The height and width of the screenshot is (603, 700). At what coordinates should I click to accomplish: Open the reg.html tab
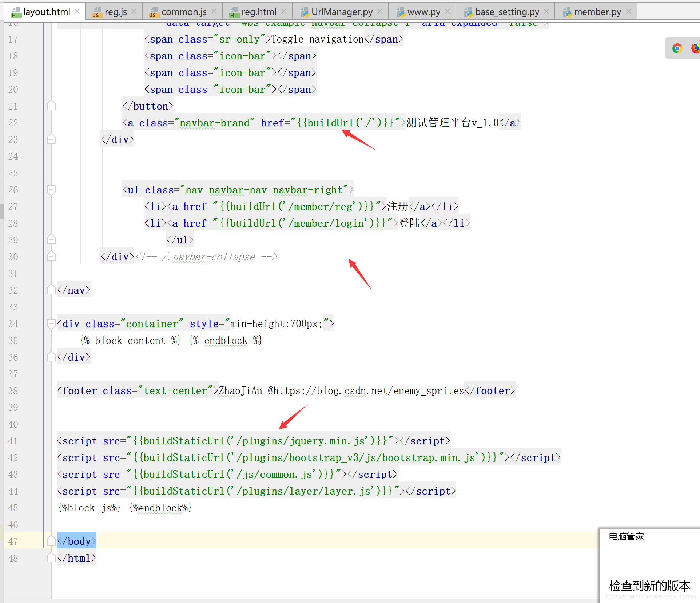click(259, 12)
